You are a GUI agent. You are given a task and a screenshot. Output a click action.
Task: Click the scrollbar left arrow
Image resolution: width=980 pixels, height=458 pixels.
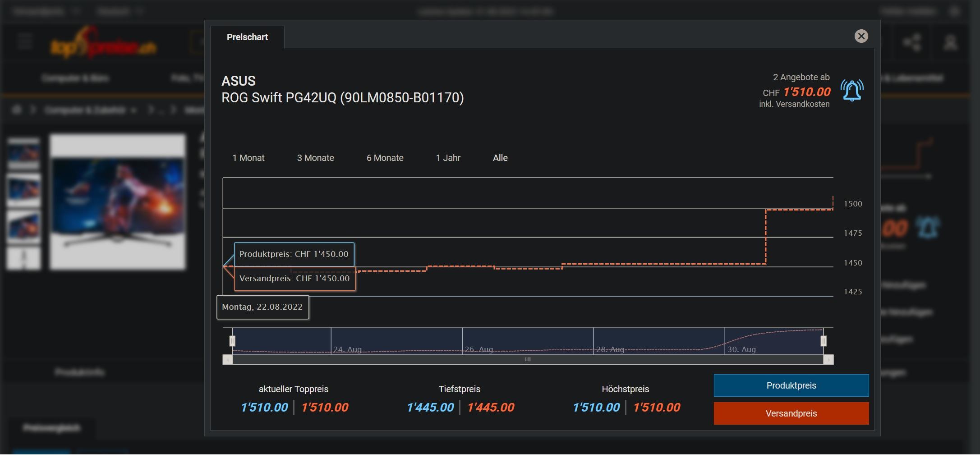click(x=228, y=359)
